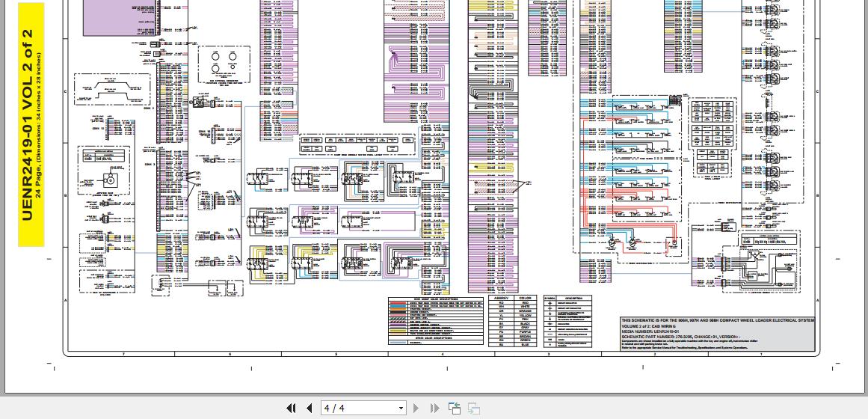Click 'VOLUME 2 of 2: CAB WIRING' text
The image size is (868, 419).
648,326
